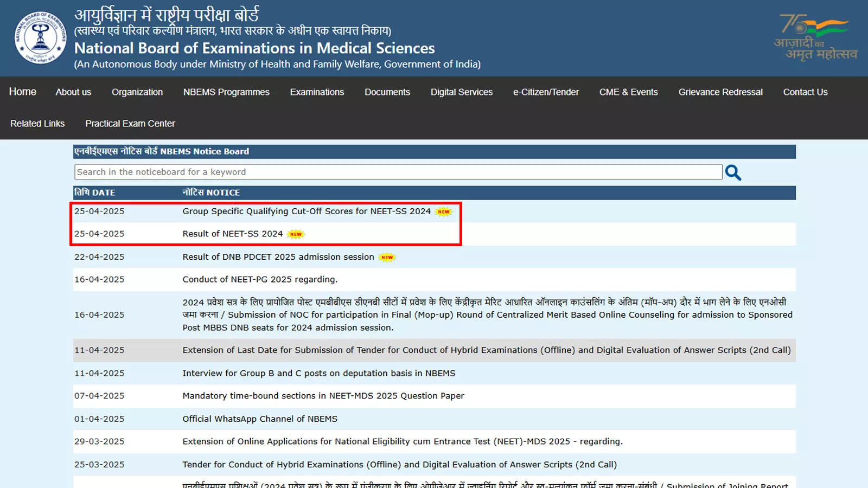
Task: Click the NBEMS Notice Board header
Action: (162, 151)
